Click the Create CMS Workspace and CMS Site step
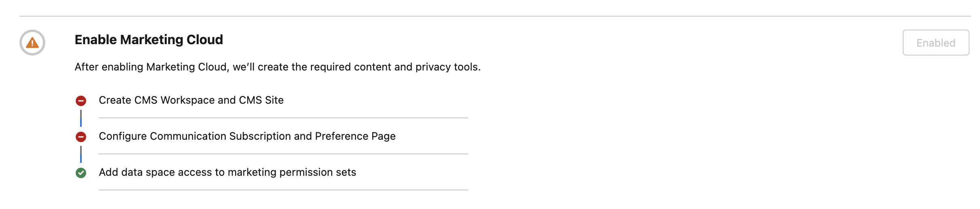980x209 pixels. tap(191, 100)
